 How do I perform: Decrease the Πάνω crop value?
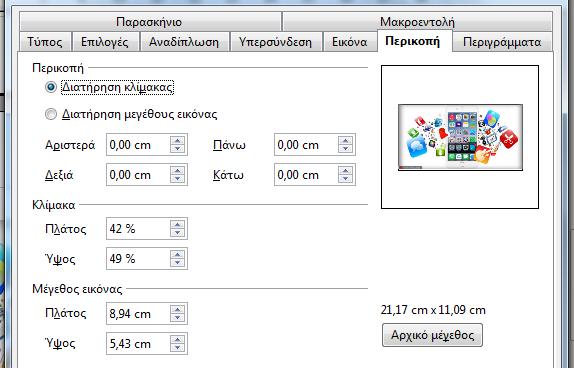[x=346, y=149]
